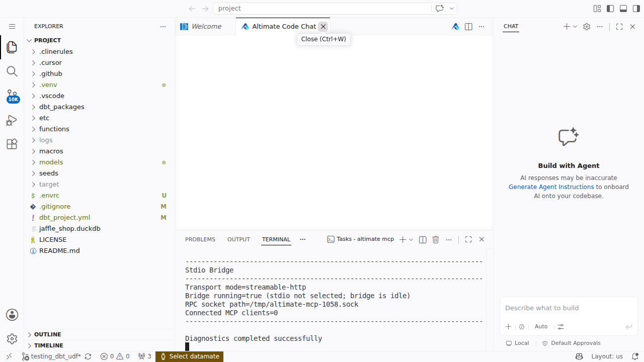Open the forwarded ports status item
This screenshot has width=644, height=362.
click(144, 356)
